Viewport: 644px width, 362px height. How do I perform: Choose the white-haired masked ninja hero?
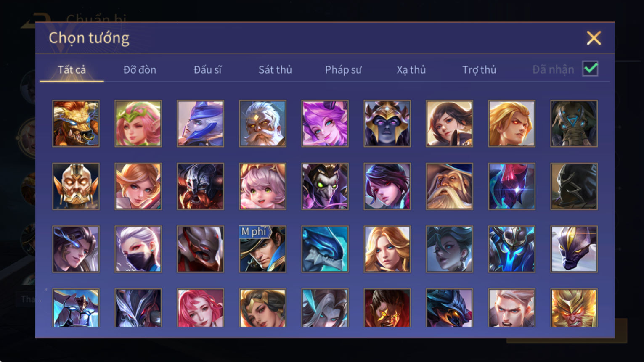click(138, 249)
